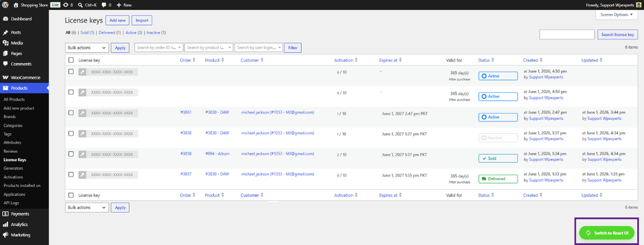Filter list by Sold (1)
Viewport: 644px width, 245px height.
[87, 33]
